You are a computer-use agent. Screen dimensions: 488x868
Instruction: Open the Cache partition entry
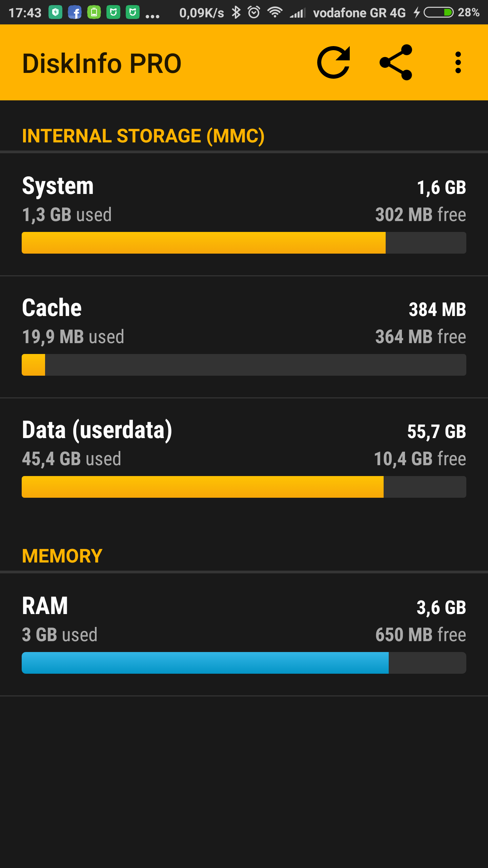(244, 322)
